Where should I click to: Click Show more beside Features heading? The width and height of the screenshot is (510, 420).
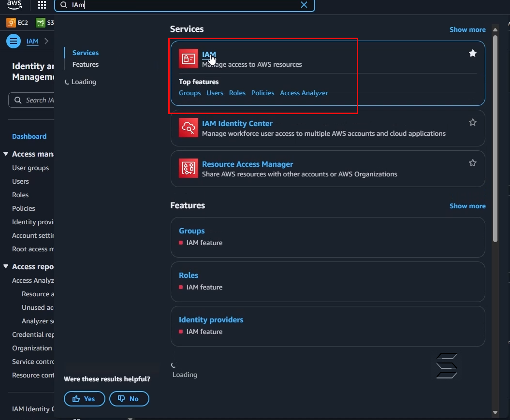pos(467,206)
